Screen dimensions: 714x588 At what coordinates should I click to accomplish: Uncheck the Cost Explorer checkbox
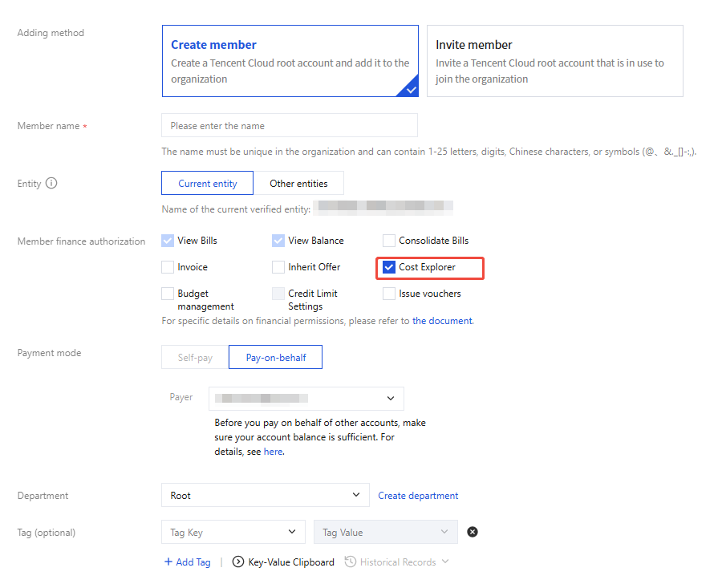pyautogui.click(x=389, y=267)
